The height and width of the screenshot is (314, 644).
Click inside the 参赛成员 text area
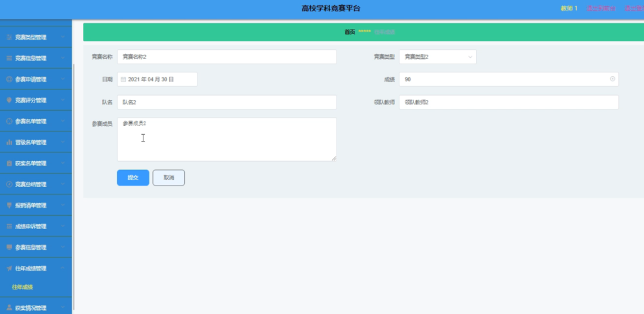pos(226,139)
